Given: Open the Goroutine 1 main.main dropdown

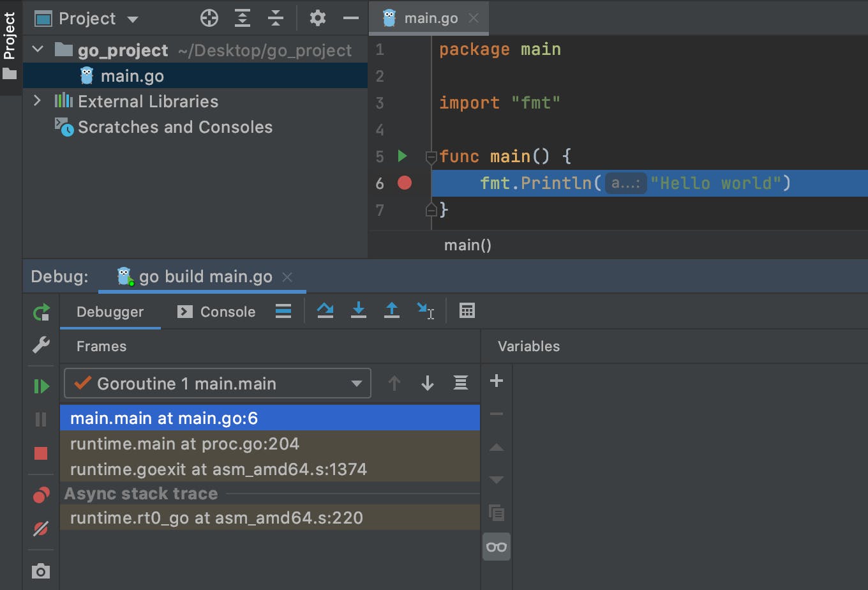Looking at the screenshot, I should tap(218, 383).
